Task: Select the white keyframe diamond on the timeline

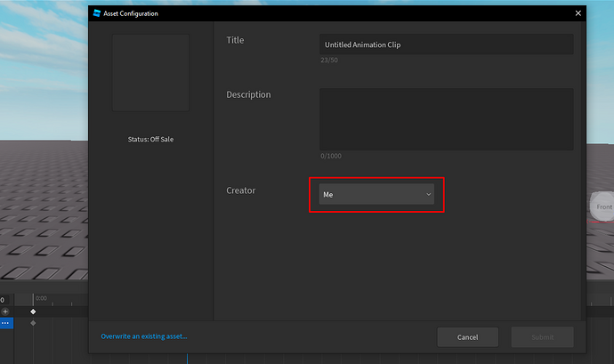Action: (34, 311)
